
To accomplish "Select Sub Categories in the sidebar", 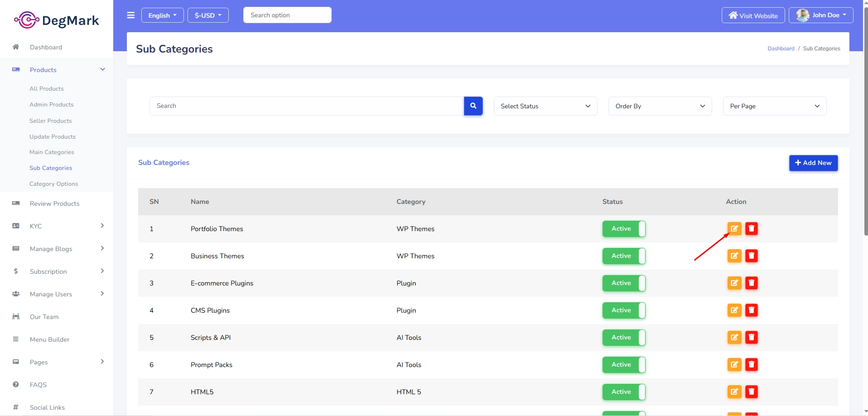I will (51, 168).
